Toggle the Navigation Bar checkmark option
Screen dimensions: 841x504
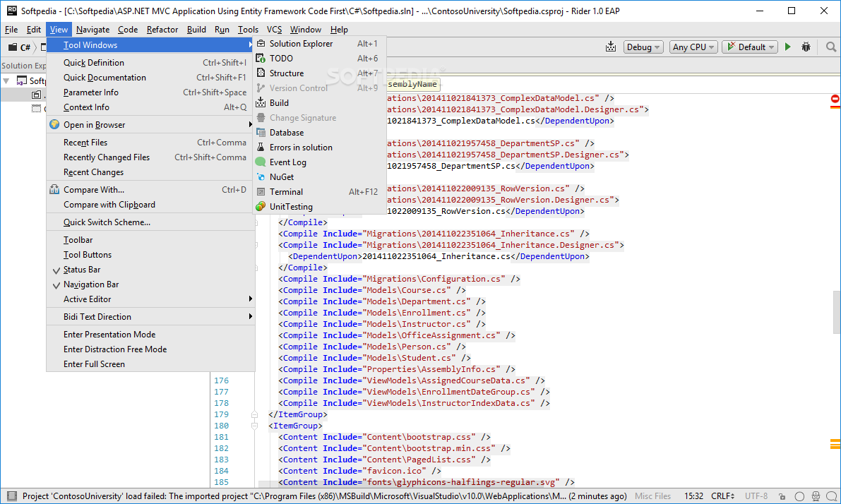[150, 284]
